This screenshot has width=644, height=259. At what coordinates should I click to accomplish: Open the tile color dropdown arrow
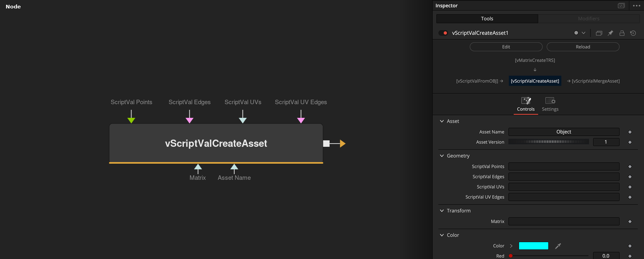tap(584, 33)
